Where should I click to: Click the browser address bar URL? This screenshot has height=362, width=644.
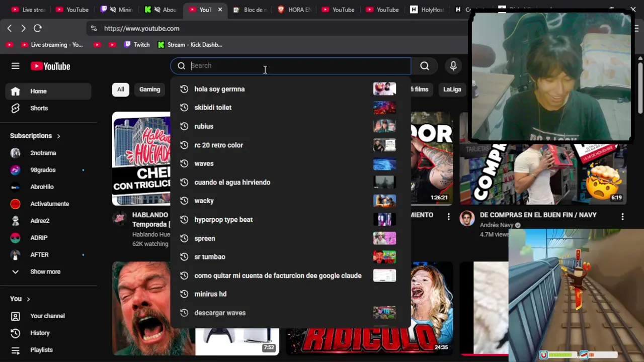click(x=141, y=29)
